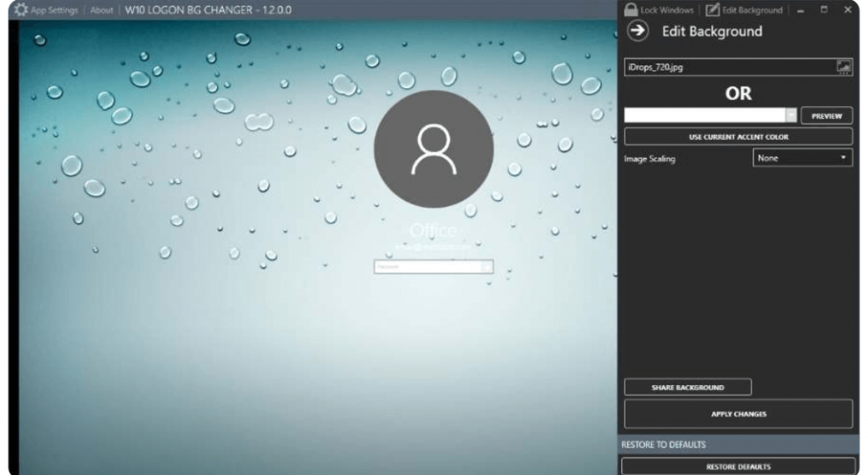Click the Restore to Defaults section header
The image size is (868, 475).
[737, 444]
